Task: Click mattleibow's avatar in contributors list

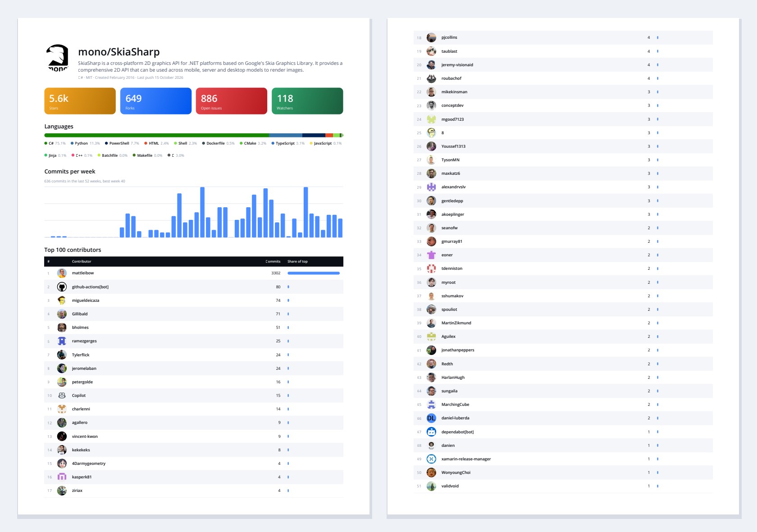Action: pos(62,273)
